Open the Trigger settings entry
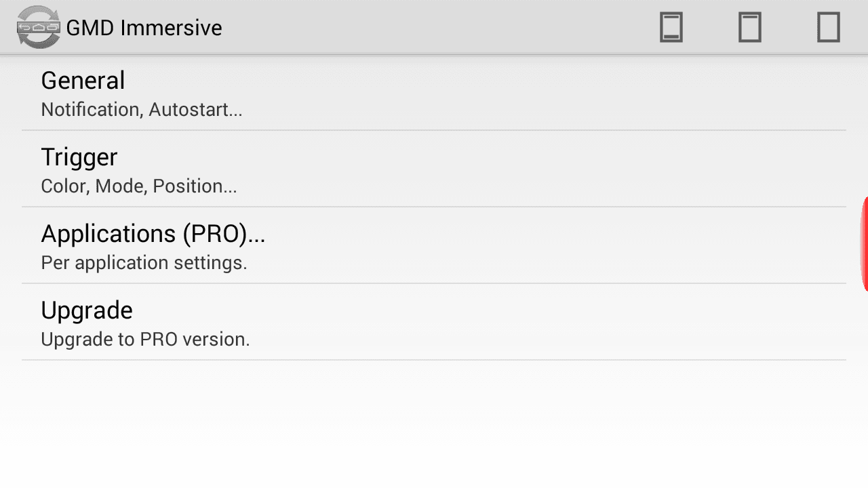868x488 pixels. click(x=434, y=169)
